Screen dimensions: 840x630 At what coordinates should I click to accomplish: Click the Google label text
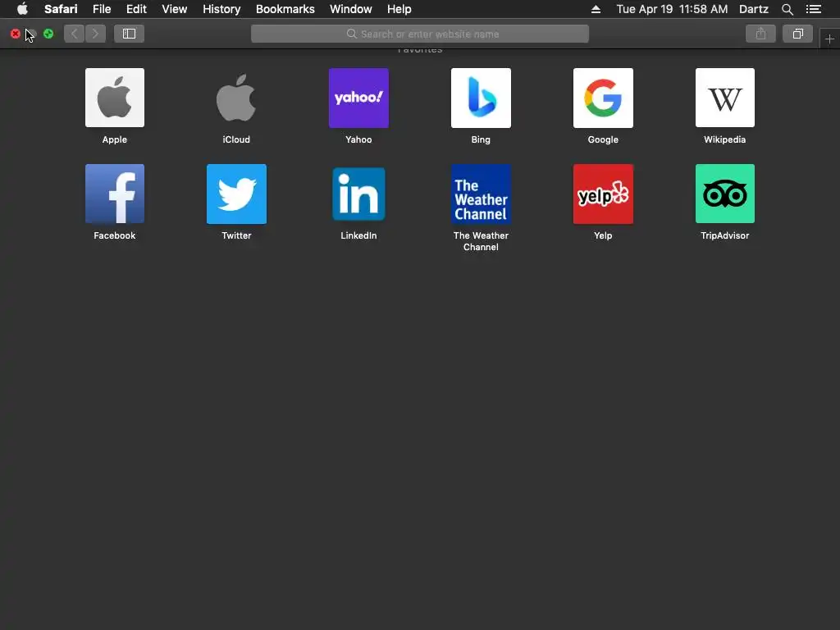pos(603,139)
